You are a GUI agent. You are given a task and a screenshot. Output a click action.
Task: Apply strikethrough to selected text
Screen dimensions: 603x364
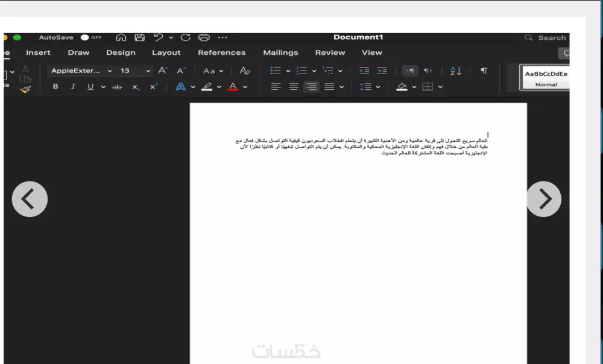coord(117,86)
